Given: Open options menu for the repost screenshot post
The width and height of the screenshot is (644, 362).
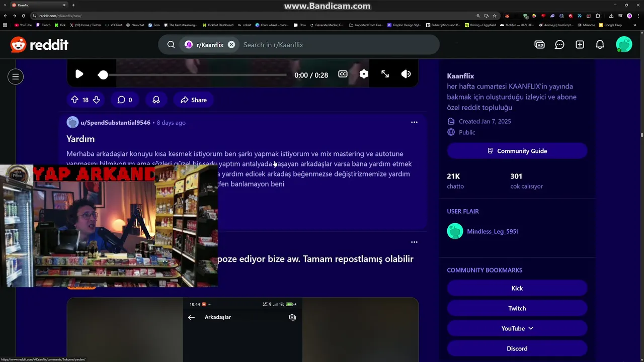Looking at the screenshot, I should 414,242.
